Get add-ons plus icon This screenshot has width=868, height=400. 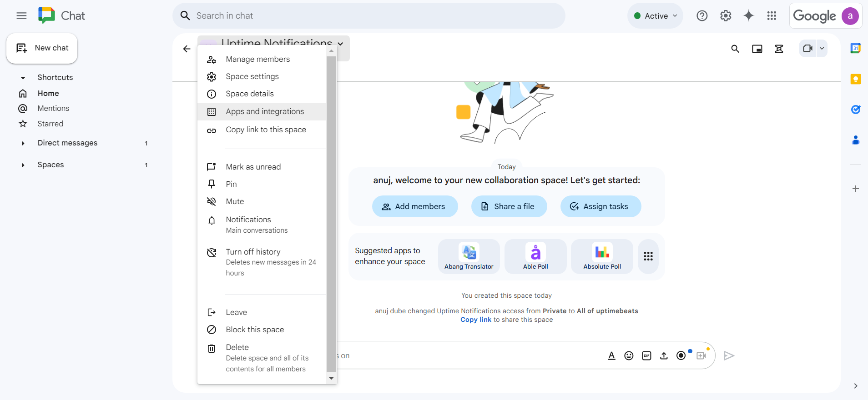(856, 189)
